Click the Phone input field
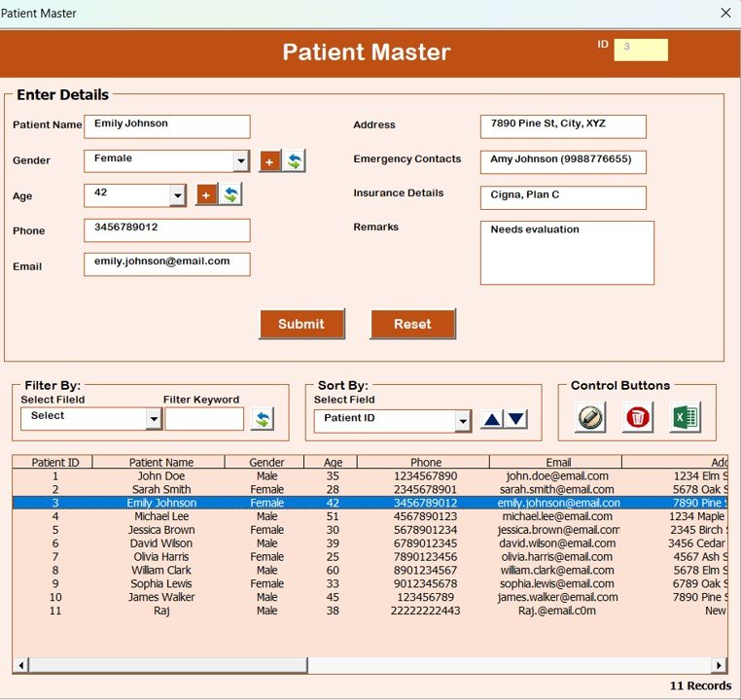 [167, 230]
